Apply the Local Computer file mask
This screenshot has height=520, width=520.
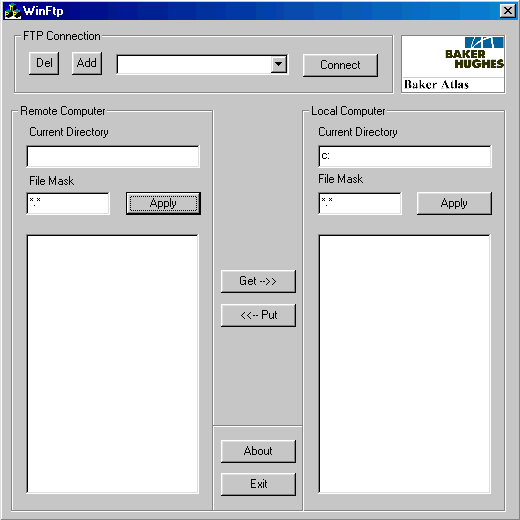(x=454, y=203)
